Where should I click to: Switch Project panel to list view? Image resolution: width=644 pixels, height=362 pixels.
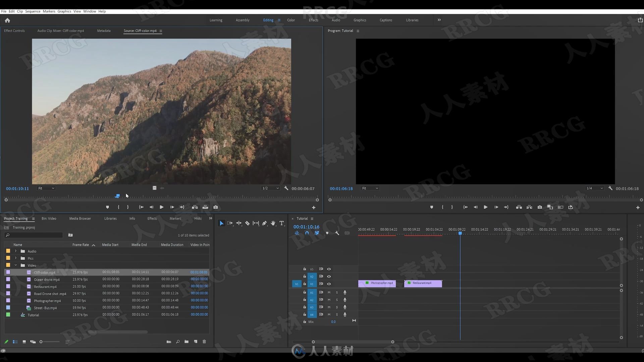(x=15, y=342)
